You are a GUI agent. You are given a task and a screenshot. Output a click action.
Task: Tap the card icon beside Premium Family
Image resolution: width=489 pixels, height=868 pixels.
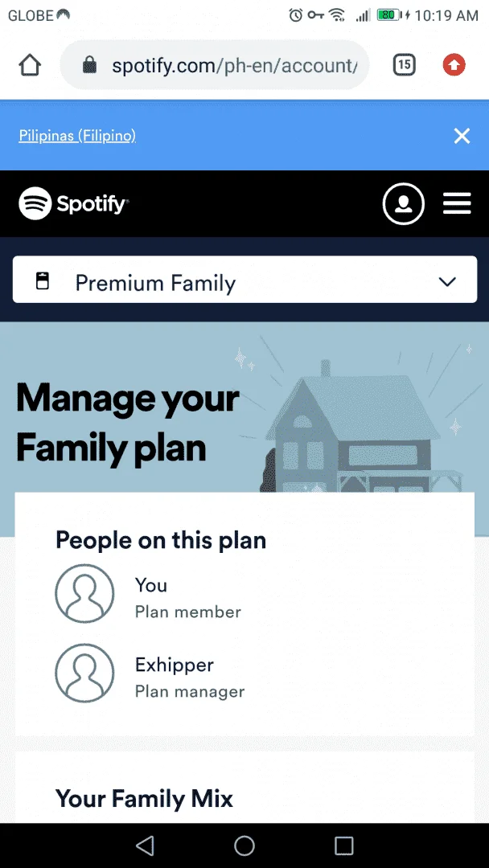(42, 281)
